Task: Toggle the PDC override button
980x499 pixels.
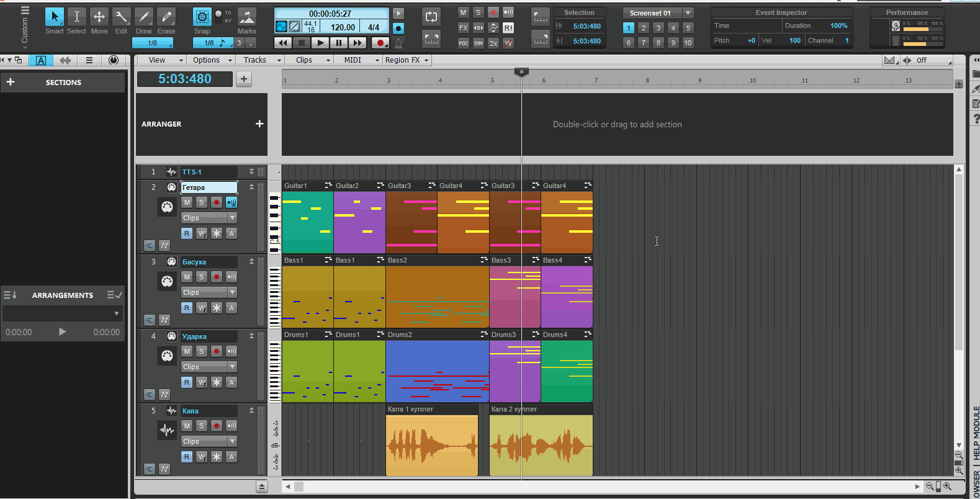Action: [x=463, y=43]
